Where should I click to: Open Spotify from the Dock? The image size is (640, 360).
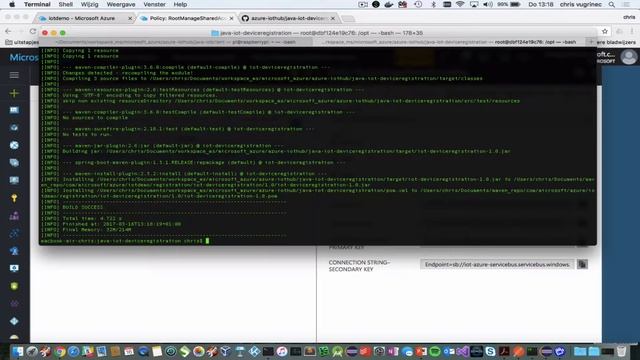point(435,352)
